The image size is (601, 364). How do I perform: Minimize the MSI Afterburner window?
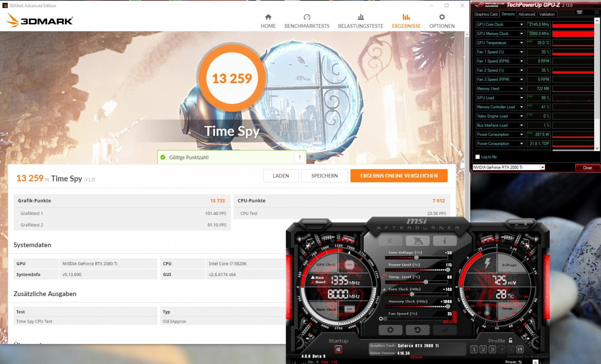coord(517,224)
